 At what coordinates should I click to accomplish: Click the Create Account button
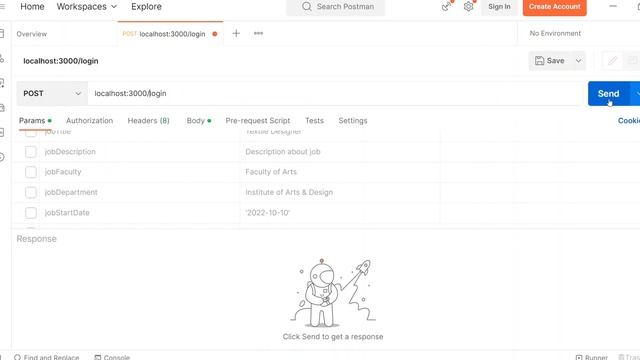(555, 7)
